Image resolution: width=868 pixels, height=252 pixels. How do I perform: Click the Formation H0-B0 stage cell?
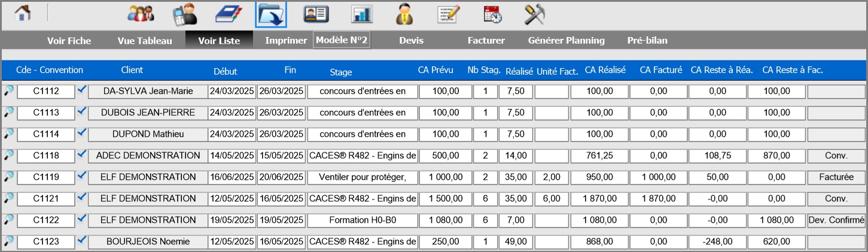point(363,220)
